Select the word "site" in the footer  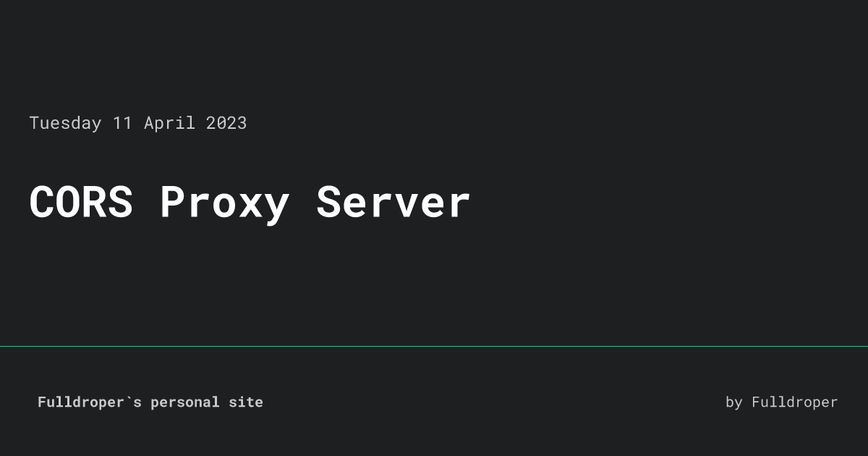[245, 402]
